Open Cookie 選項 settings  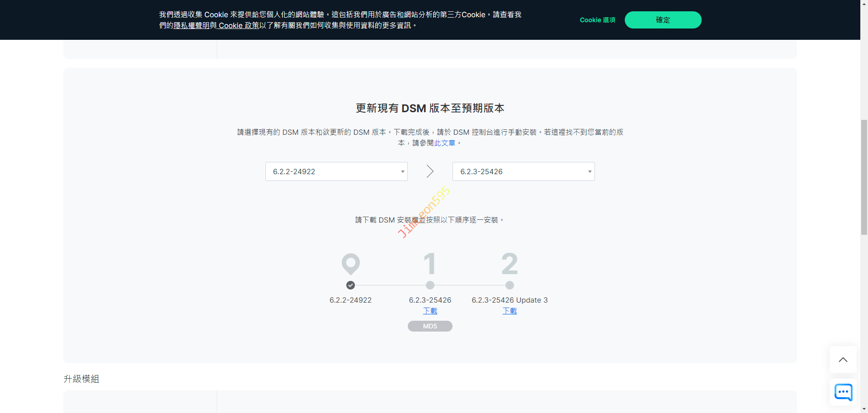click(597, 20)
